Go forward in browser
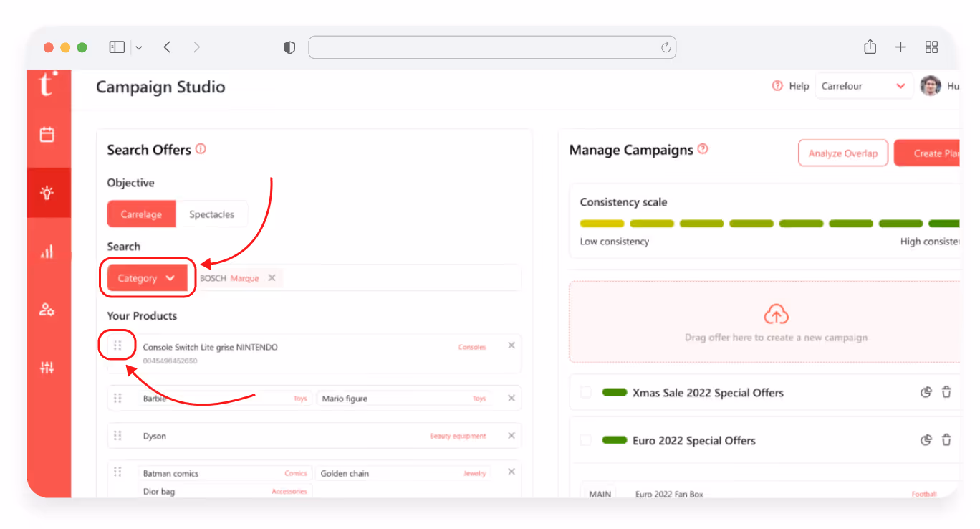Screen dimensions: 980x529 click(196, 47)
